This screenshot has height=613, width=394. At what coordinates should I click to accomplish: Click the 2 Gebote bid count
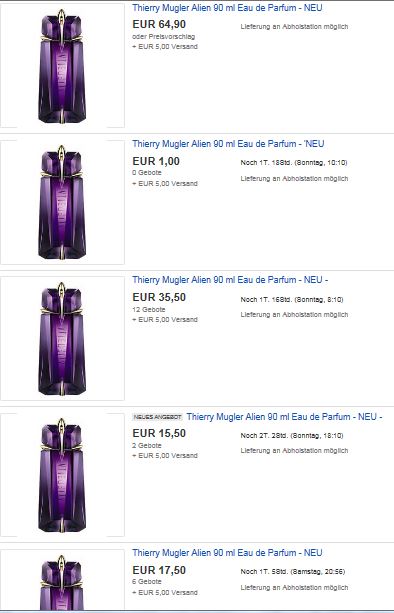pyautogui.click(x=147, y=445)
